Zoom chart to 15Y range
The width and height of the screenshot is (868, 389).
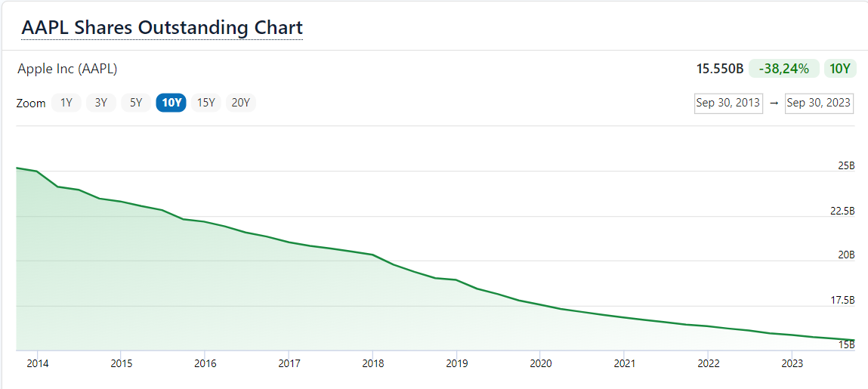coord(205,103)
